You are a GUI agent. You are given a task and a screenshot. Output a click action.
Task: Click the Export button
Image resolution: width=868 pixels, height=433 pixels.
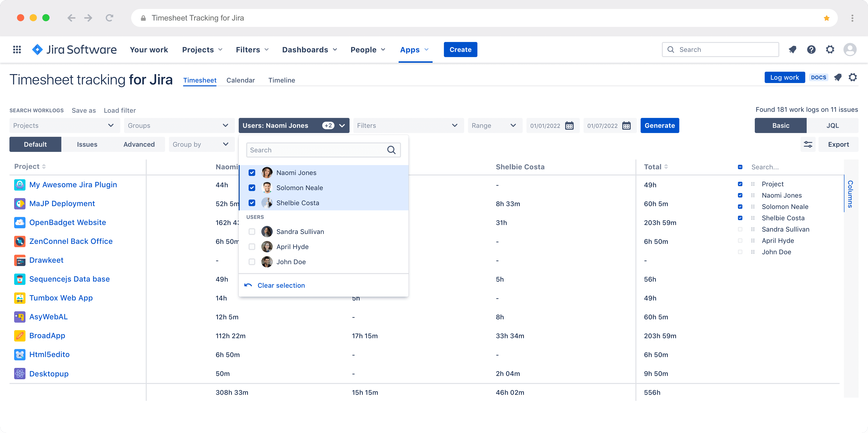(838, 144)
